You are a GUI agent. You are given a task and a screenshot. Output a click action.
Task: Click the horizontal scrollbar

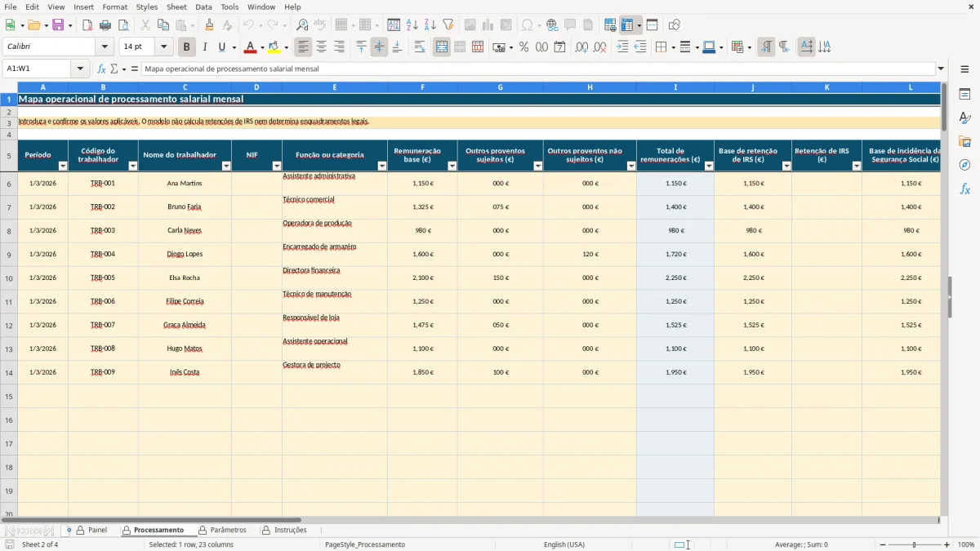pyautogui.click(x=151, y=520)
